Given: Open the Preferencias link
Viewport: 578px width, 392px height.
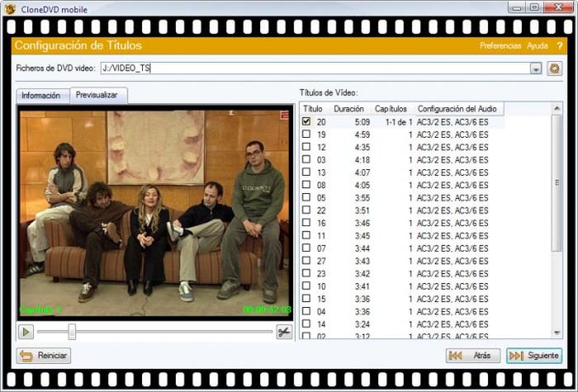Looking at the screenshot, I should point(500,46).
